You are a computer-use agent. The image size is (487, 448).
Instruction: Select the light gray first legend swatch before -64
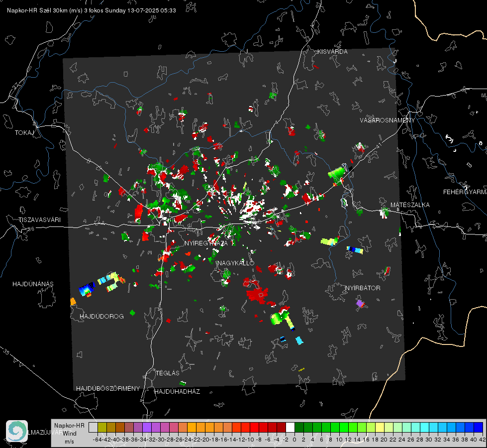click(93, 427)
